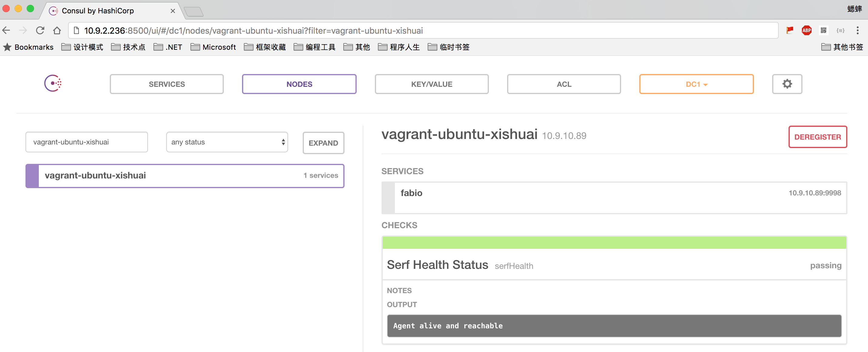Click the browser address bar
This screenshot has width=868, height=352.
point(423,31)
